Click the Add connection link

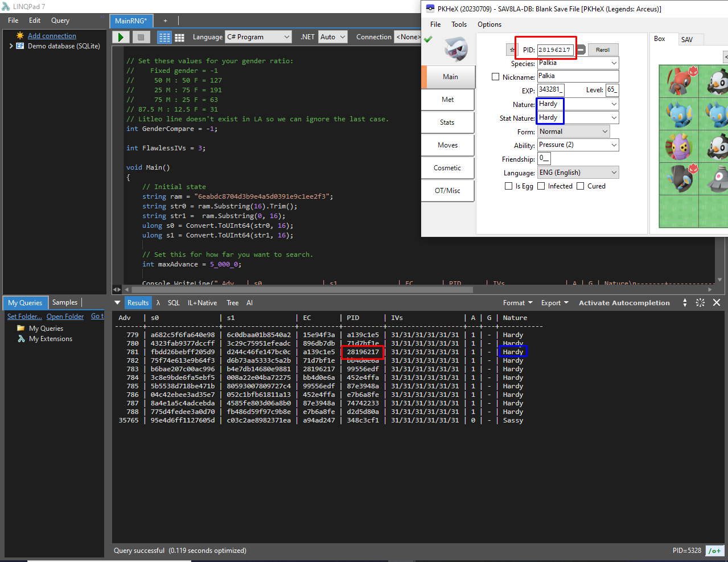click(x=52, y=36)
